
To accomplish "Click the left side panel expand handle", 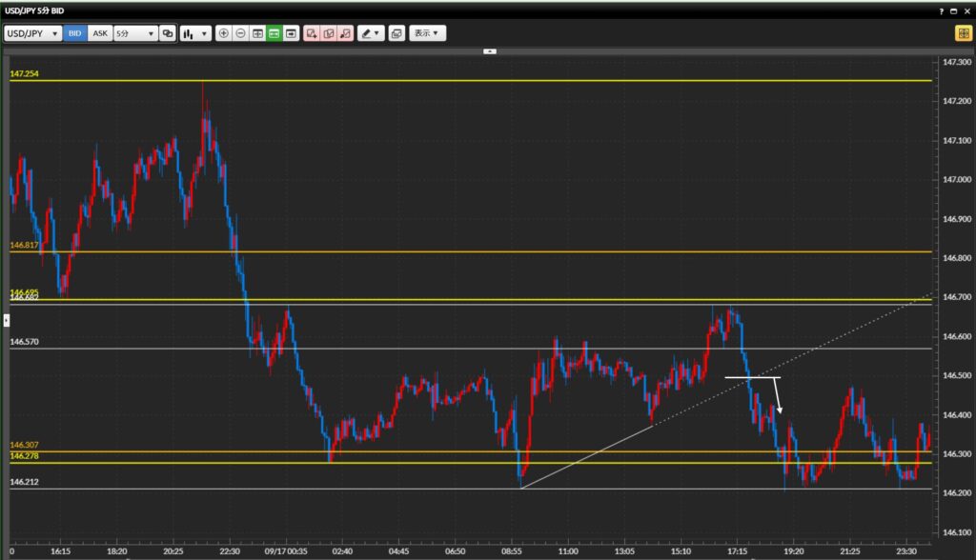I will (6, 324).
